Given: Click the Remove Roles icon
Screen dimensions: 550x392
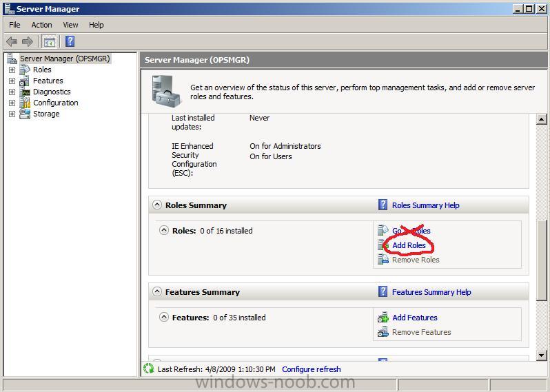Looking at the screenshot, I should (383, 260).
